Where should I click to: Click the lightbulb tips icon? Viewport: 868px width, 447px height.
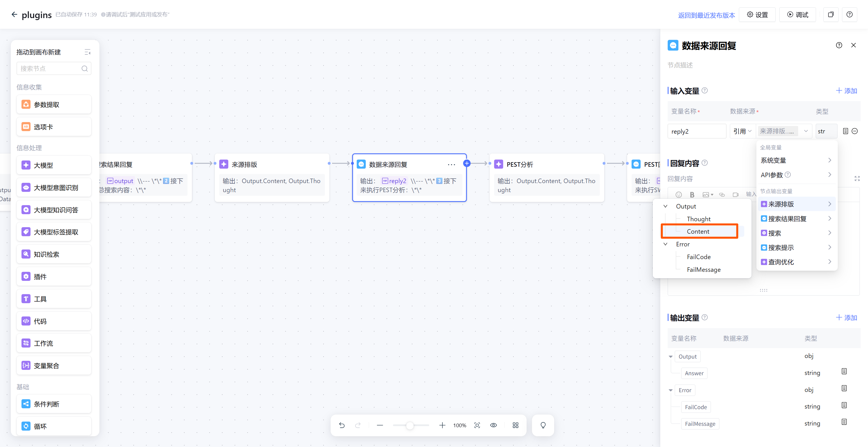pyautogui.click(x=543, y=425)
